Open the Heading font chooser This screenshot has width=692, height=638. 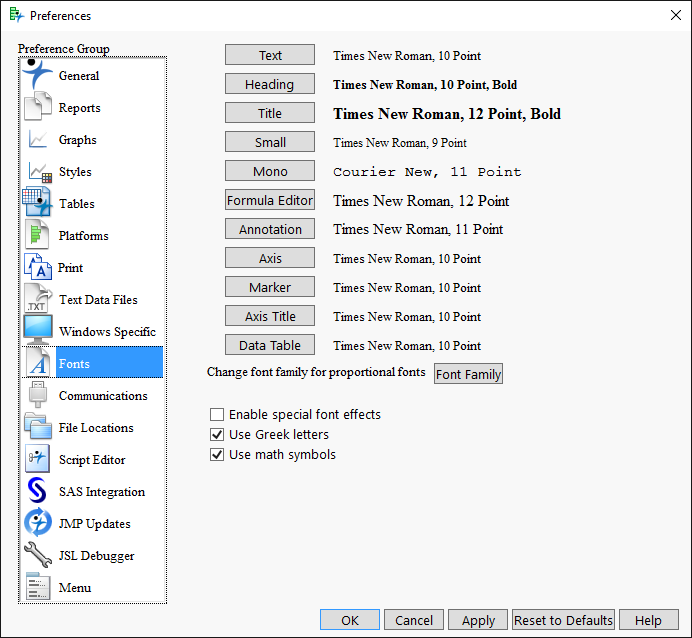click(x=270, y=84)
